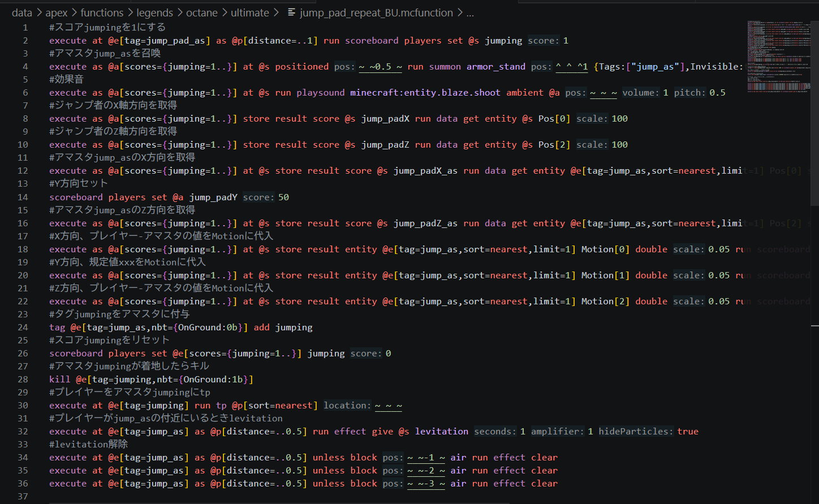Open the 'ultimate' breadcrumb segment

point(249,12)
